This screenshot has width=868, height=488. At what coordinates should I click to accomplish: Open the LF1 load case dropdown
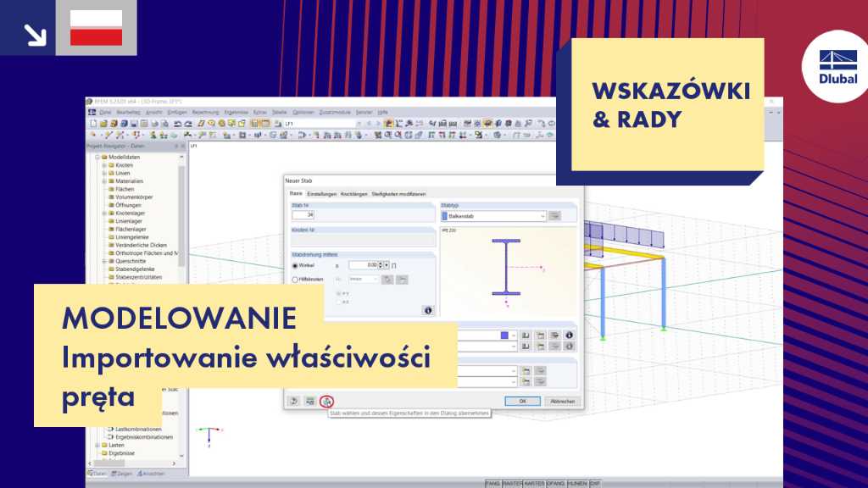pos(323,124)
